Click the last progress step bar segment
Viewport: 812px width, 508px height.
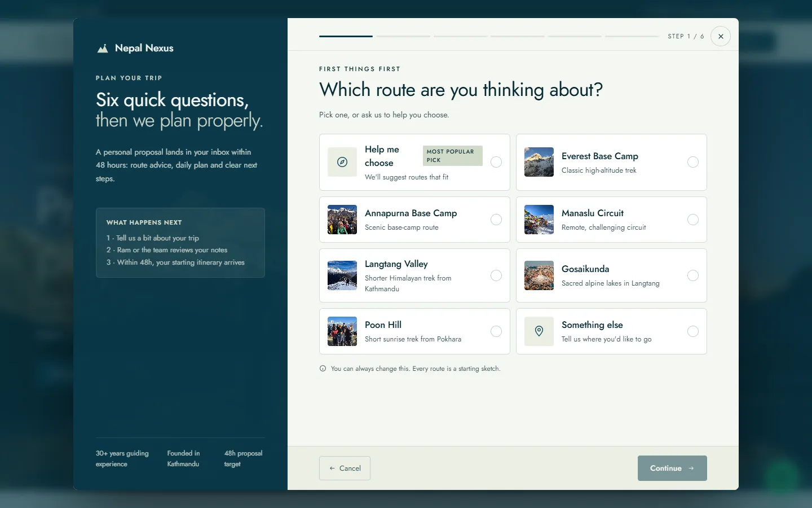632,36
